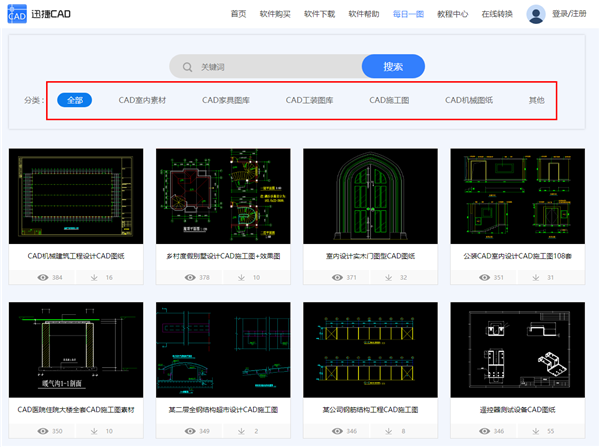Click the download icon showing 55
The image size is (600, 447).
click(x=536, y=430)
